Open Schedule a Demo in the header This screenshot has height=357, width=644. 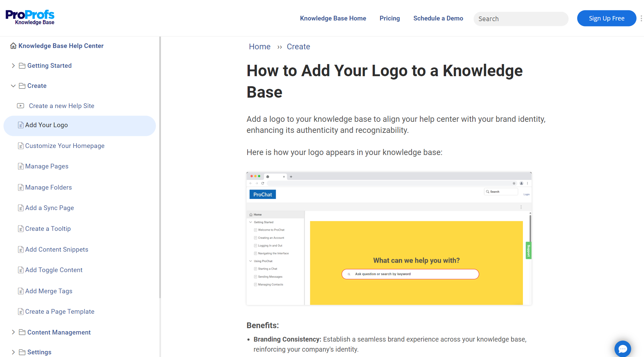coord(438,18)
